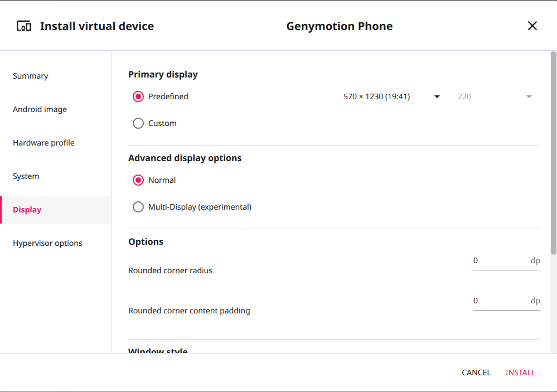Enable Normal advanced display mode
The width and height of the screenshot is (557, 392).
[138, 180]
